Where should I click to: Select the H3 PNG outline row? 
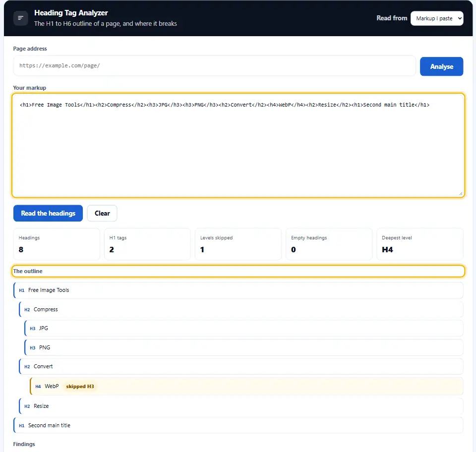(244, 347)
